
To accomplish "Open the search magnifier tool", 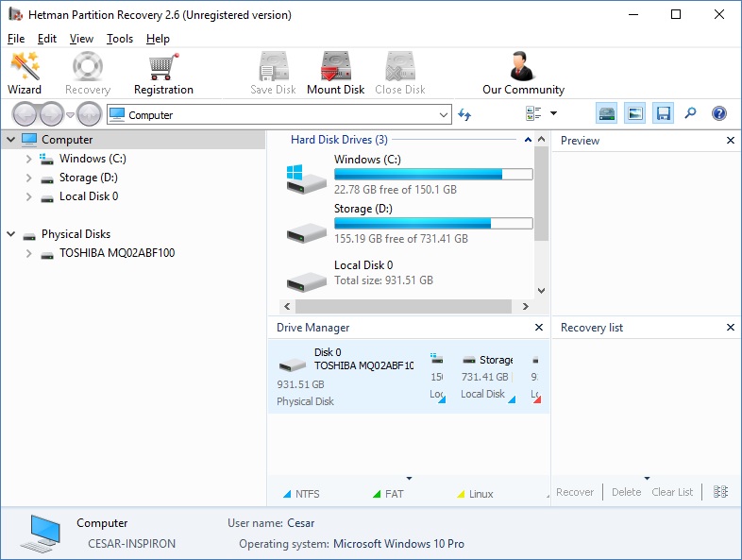I will click(690, 113).
